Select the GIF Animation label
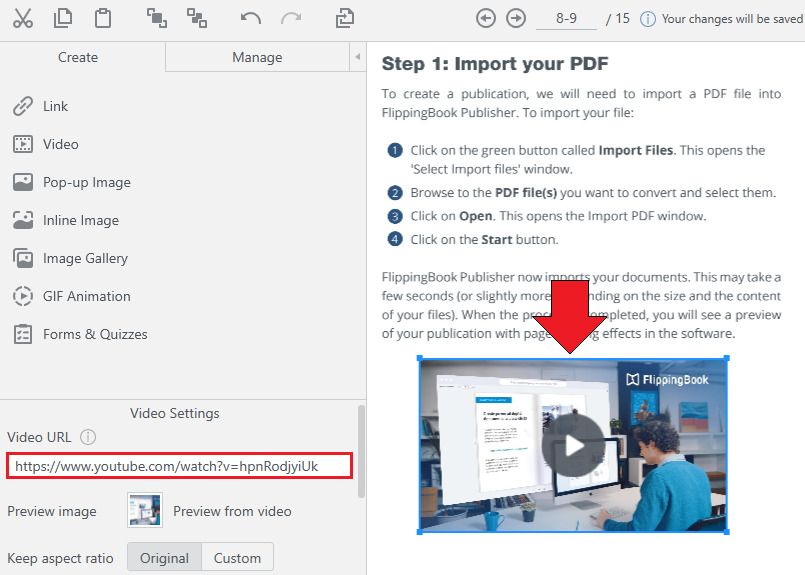This screenshot has width=805, height=575. click(87, 296)
